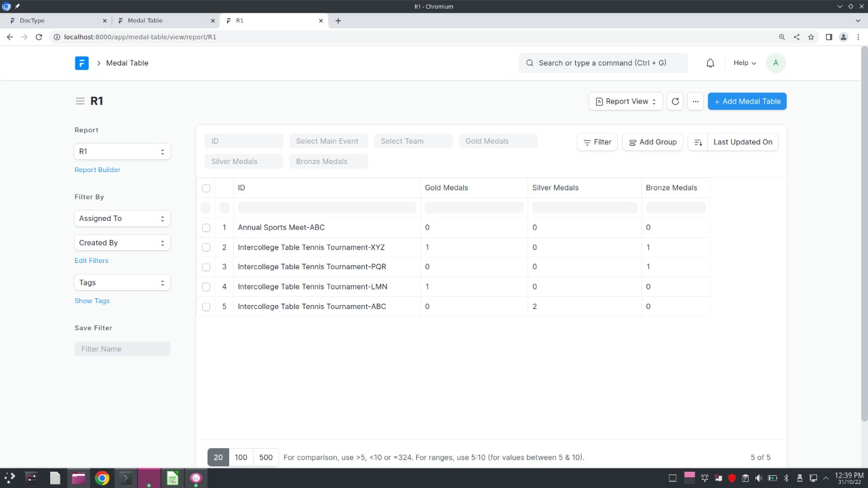The width and height of the screenshot is (868, 488).
Task: Focus Bronze Medals filter field
Action: [x=328, y=161]
